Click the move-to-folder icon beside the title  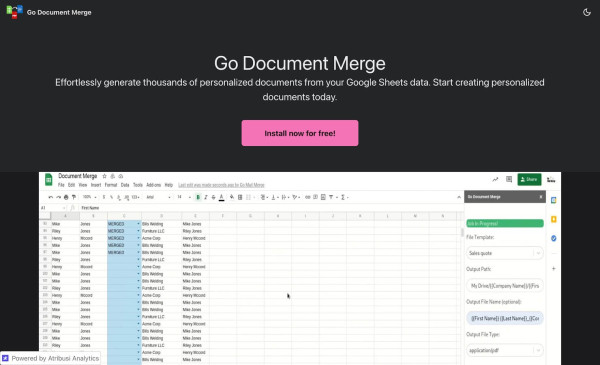click(112, 176)
